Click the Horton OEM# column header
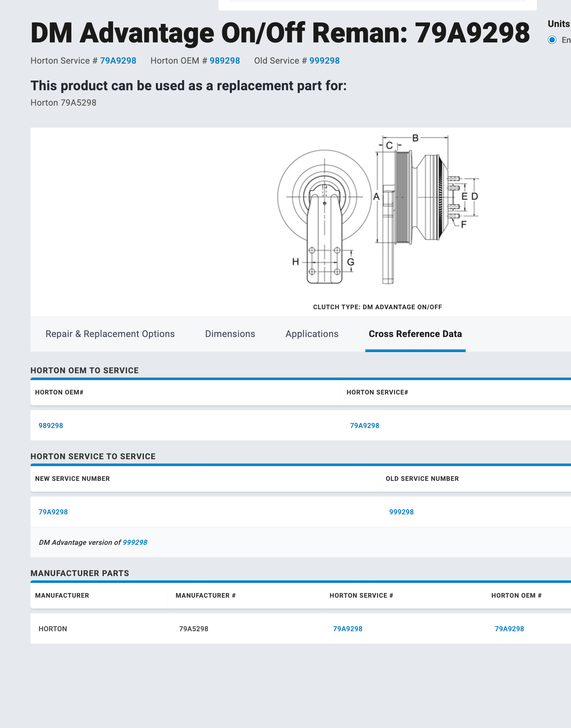The image size is (571, 728). point(59,392)
